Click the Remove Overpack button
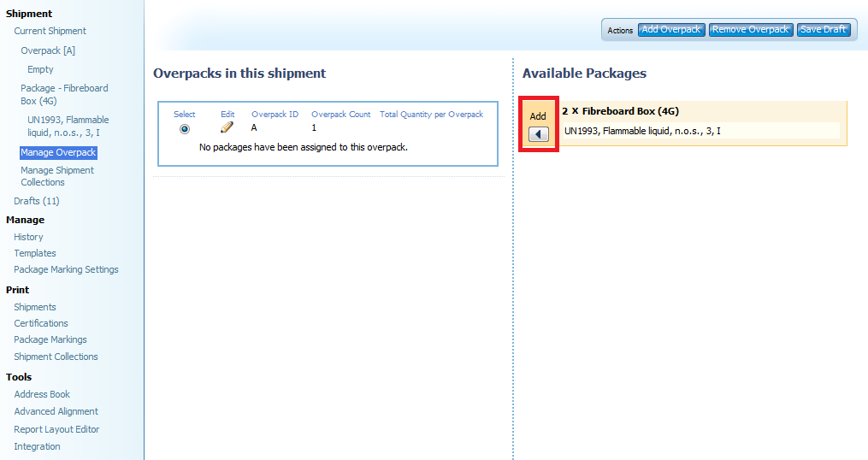The image size is (868, 460). click(x=750, y=30)
